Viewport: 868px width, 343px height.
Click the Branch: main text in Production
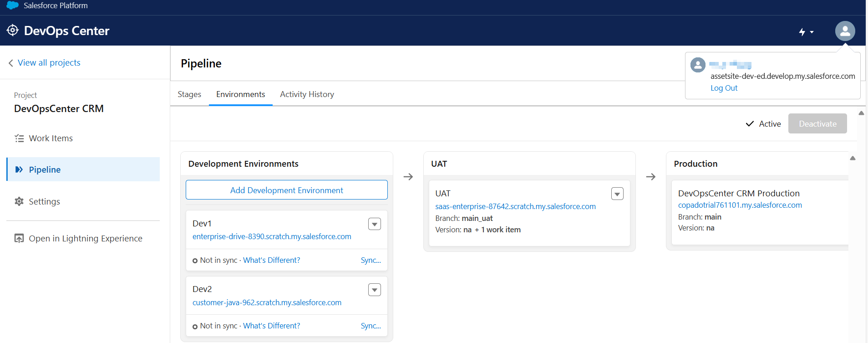[x=700, y=217]
